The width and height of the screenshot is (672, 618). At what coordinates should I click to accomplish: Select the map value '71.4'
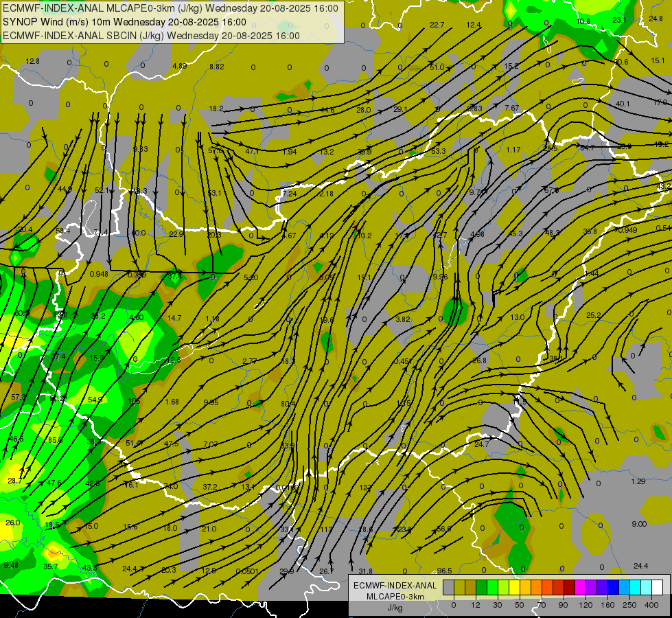click(x=101, y=233)
